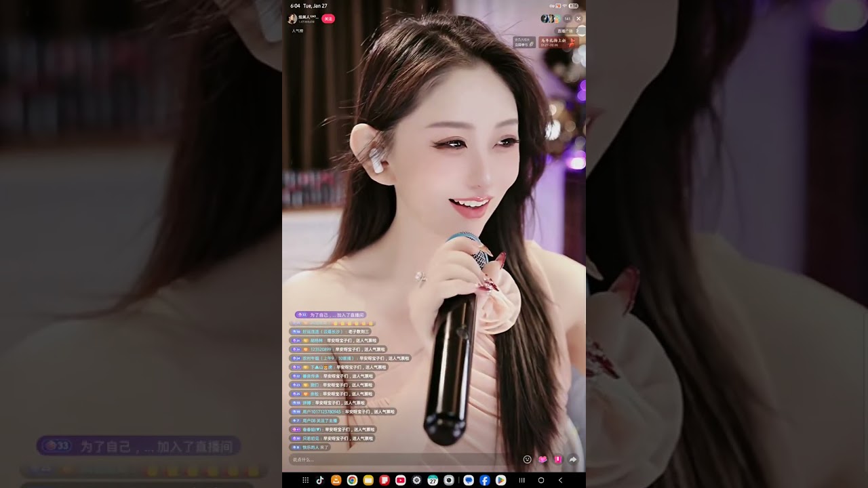Screen dimensions: 868x488
Task: Tap the recent apps navigation button
Action: [x=522, y=481]
